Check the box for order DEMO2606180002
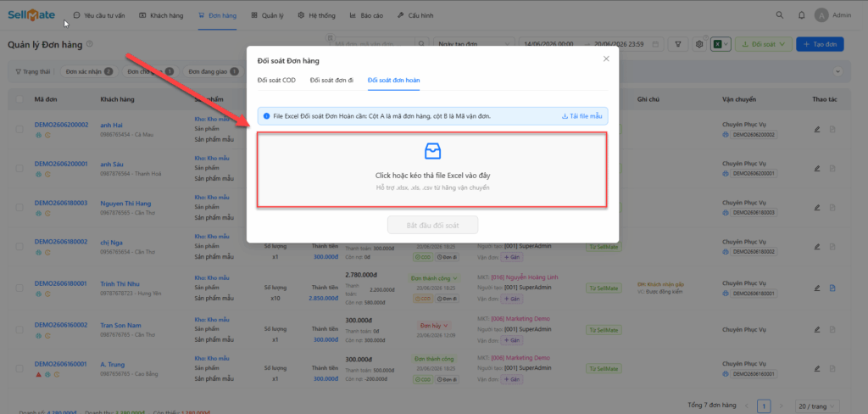The image size is (868, 414). 20,247
